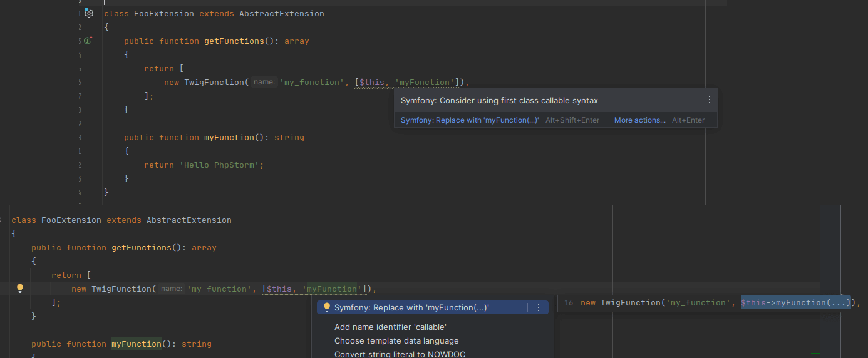Click the green marker on the error stripe
The width and height of the screenshot is (868, 358).
(815, 354)
